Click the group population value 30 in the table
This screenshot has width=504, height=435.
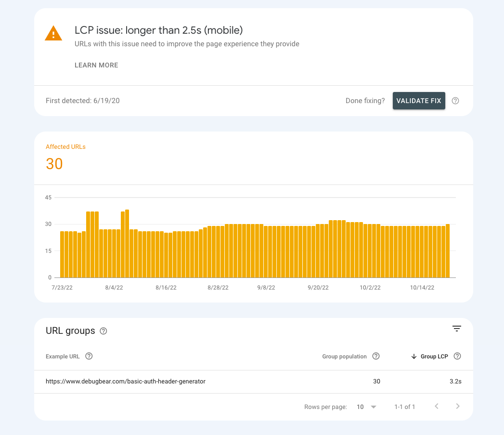(376, 381)
